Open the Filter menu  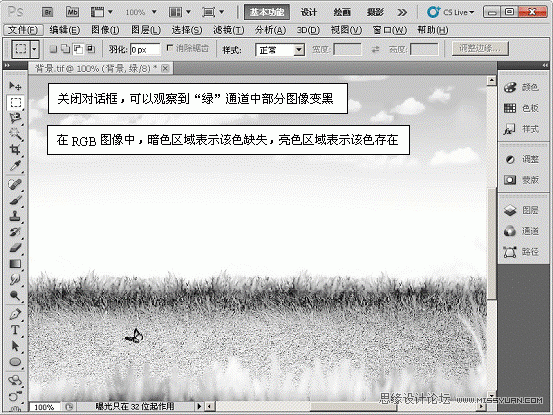pos(229,30)
